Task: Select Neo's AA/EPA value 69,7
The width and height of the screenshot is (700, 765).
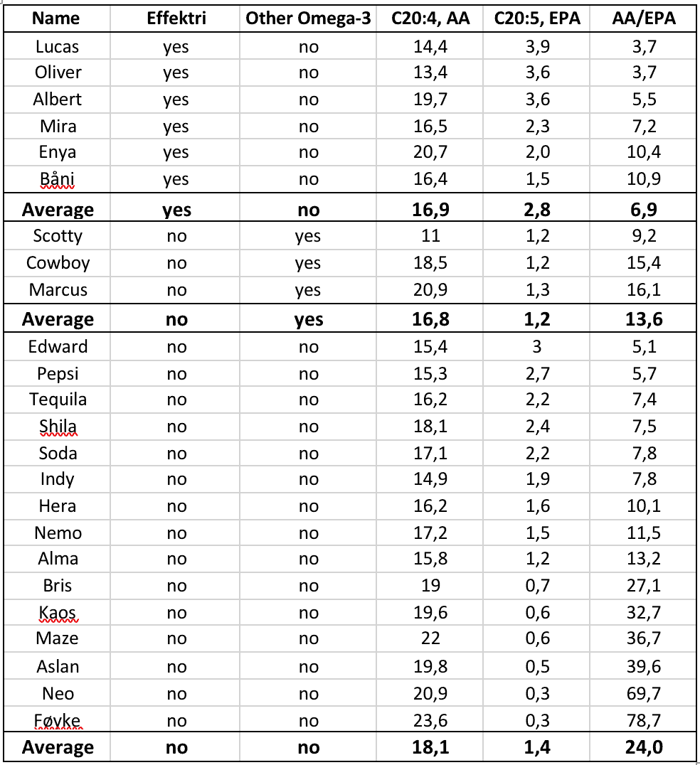Action: pos(643,694)
